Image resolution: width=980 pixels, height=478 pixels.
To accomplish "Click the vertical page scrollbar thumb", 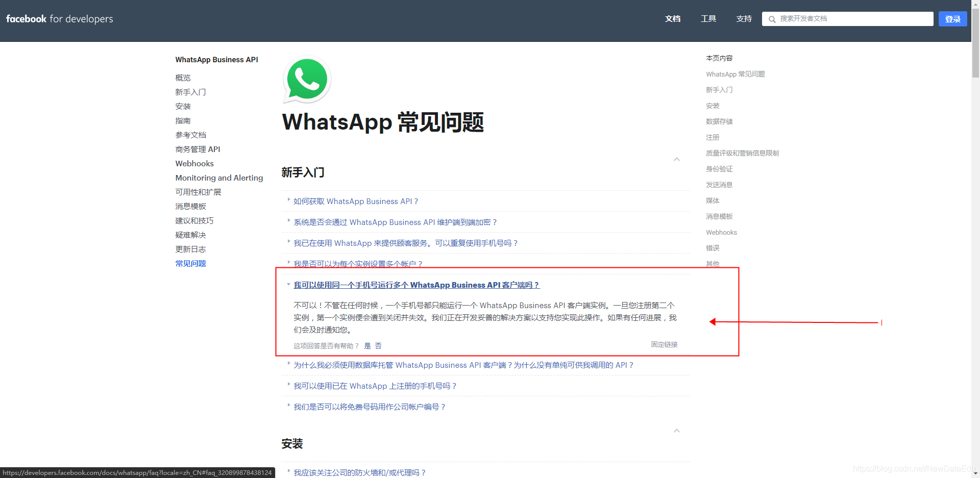I will 975,43.
